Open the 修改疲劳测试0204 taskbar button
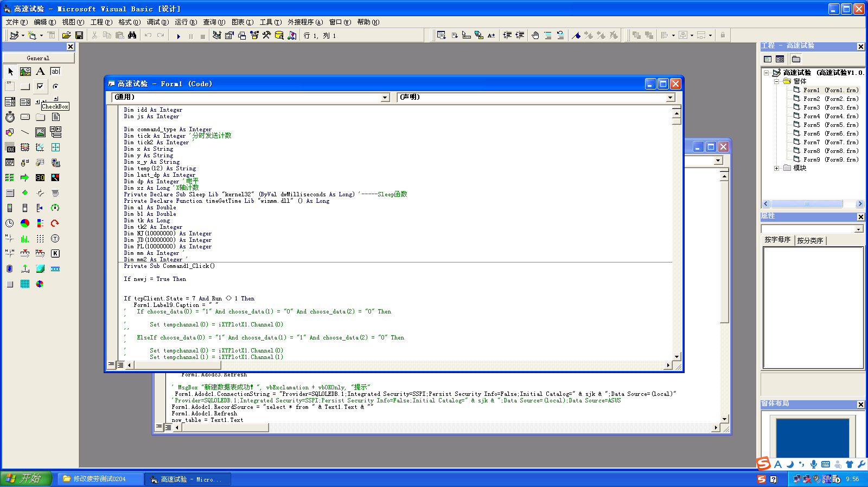The width and height of the screenshot is (868, 487). click(100, 479)
